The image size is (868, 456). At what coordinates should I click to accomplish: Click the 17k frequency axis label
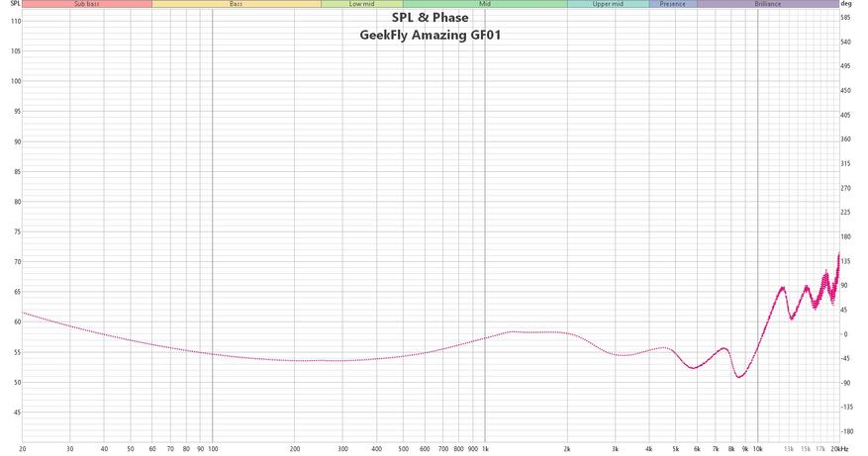click(x=820, y=449)
